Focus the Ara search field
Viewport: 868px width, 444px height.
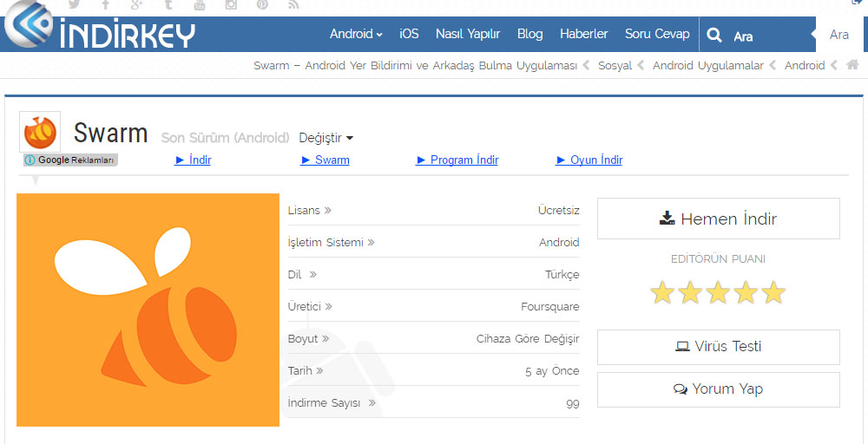pyautogui.click(x=769, y=36)
